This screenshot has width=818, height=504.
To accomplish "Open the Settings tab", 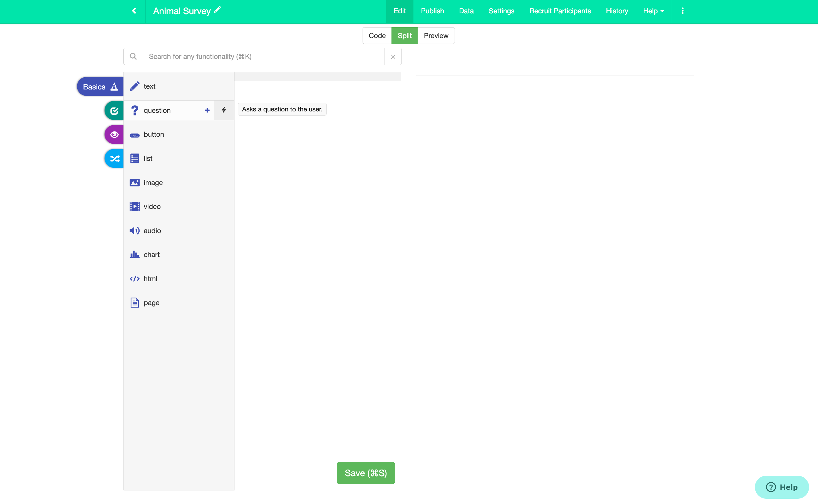I will coord(501,11).
